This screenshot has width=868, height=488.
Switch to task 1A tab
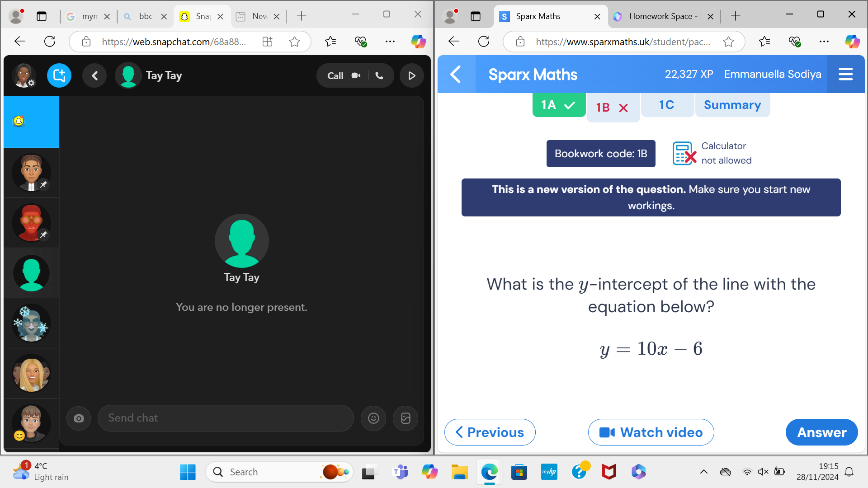(559, 105)
